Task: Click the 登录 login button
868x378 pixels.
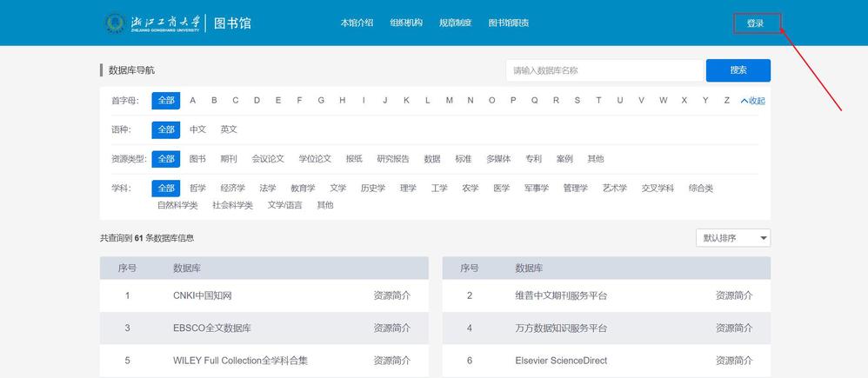Action: [x=755, y=23]
